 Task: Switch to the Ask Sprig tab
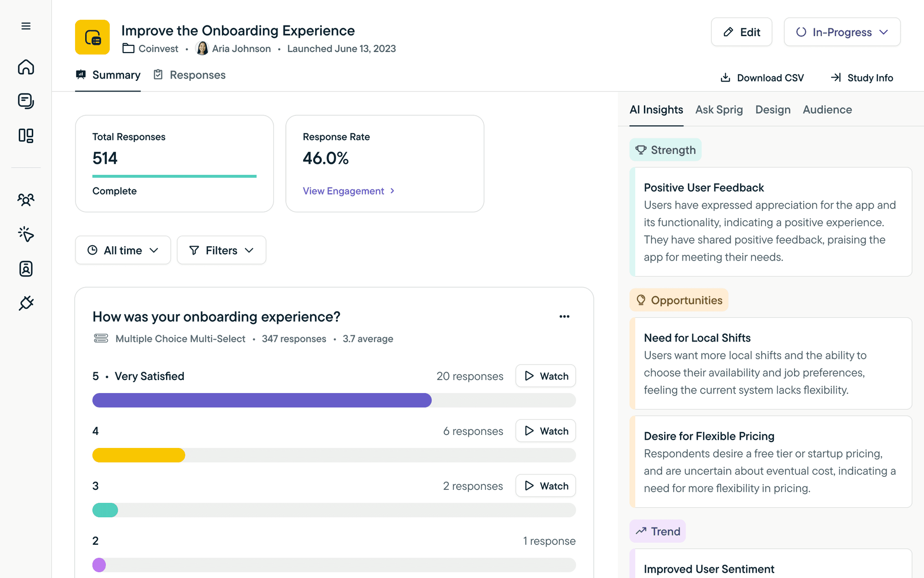pyautogui.click(x=719, y=110)
